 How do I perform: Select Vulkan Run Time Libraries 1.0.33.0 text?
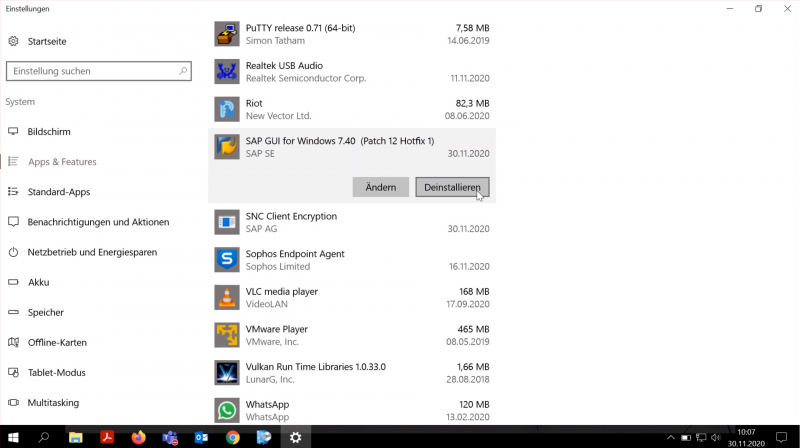pyautogui.click(x=316, y=366)
